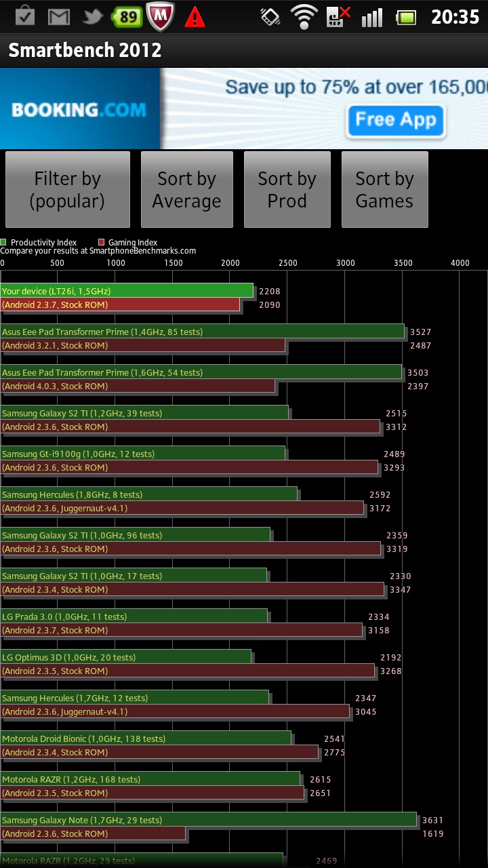Select the Android 2.3.7 Stock ROM bar under Your device
The width and height of the screenshot is (488, 868).
point(120,304)
